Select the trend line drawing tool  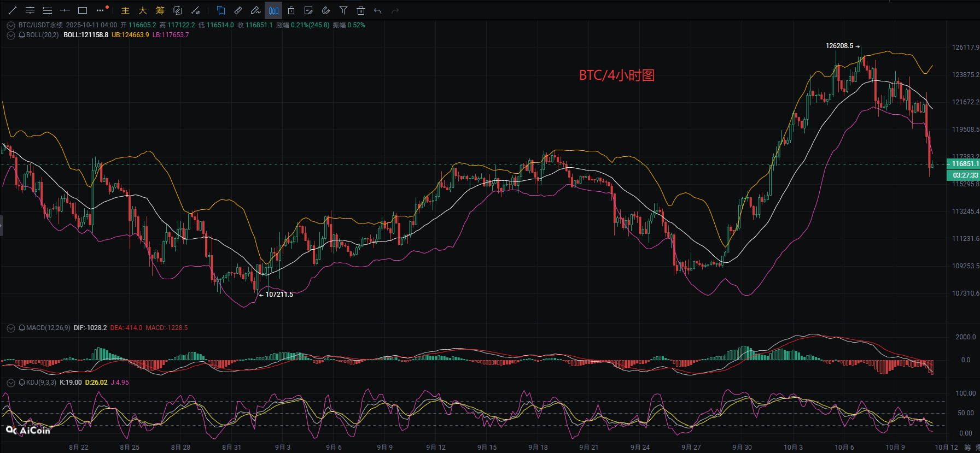coord(13,10)
